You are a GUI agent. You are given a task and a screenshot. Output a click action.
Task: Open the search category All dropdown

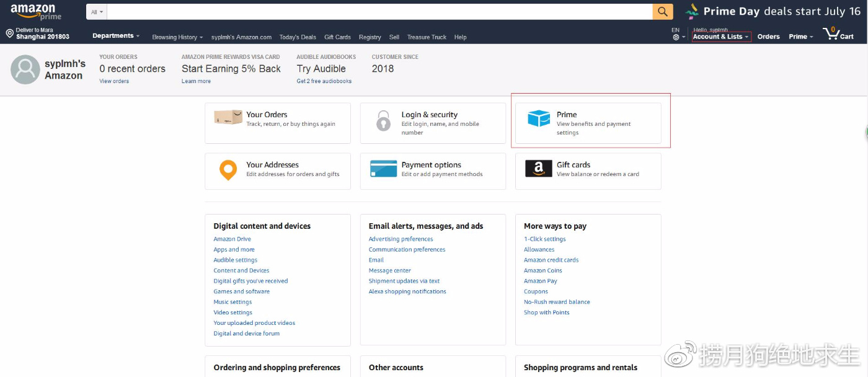click(97, 12)
